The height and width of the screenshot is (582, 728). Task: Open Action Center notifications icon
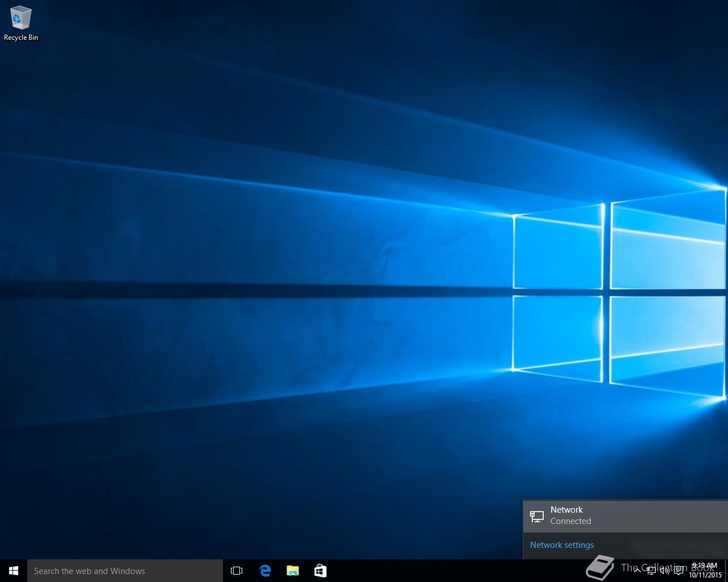pyautogui.click(x=679, y=571)
